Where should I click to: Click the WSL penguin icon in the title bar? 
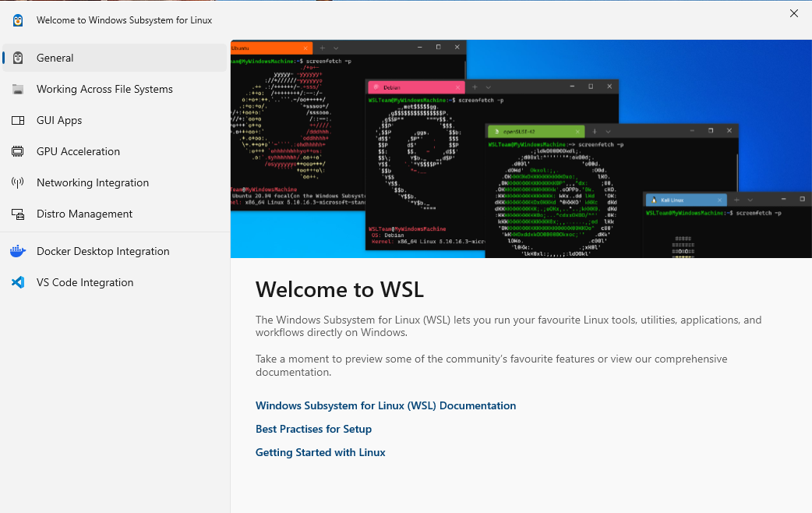(x=17, y=19)
